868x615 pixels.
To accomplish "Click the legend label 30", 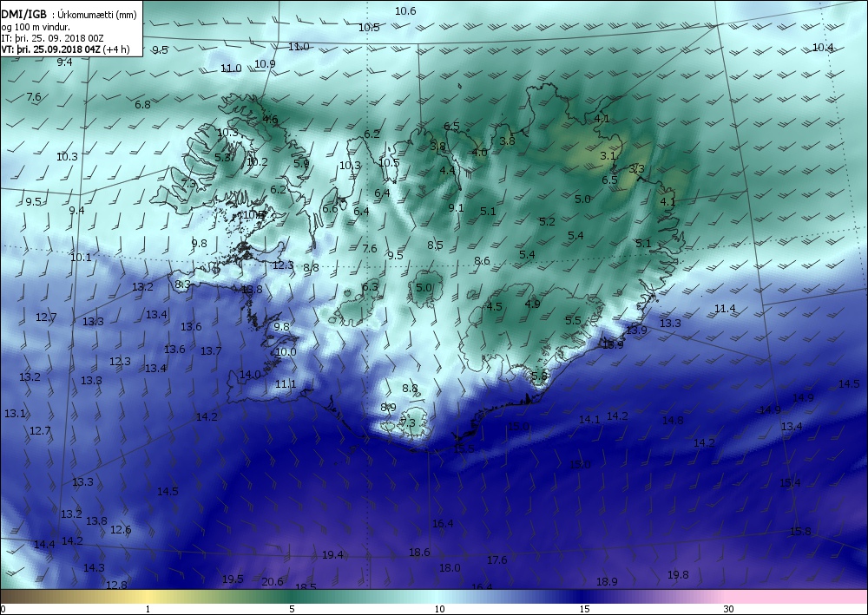I will tap(728, 609).
